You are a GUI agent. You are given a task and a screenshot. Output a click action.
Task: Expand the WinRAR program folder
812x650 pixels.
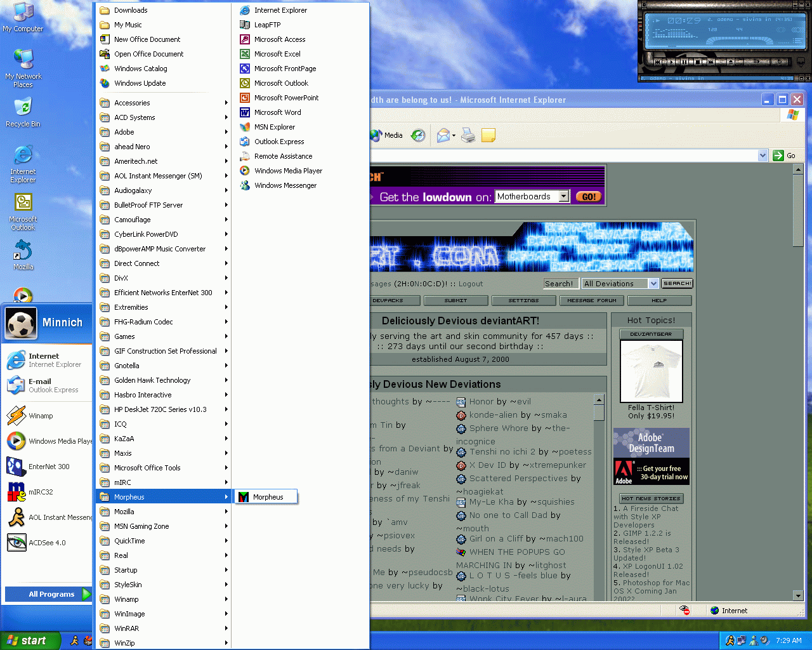[163, 628]
